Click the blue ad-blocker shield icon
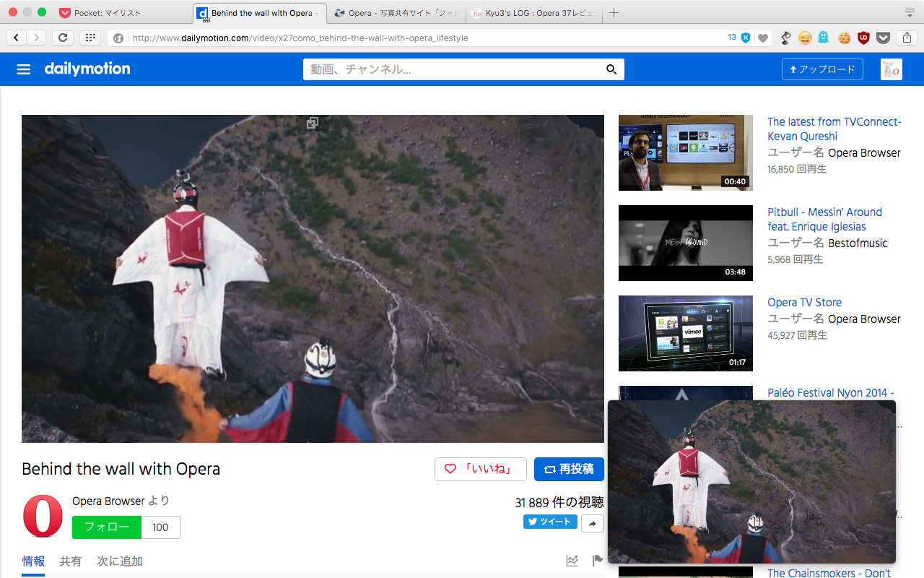 [x=746, y=38]
